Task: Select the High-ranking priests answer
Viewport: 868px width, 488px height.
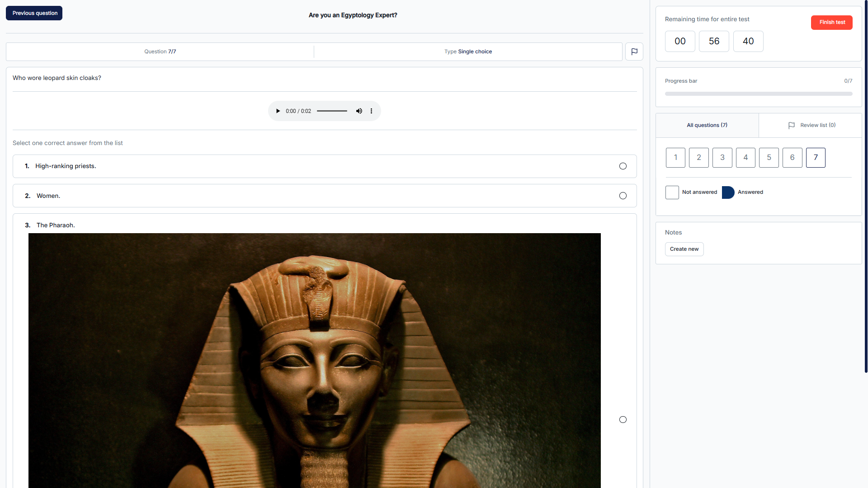Action: (x=623, y=166)
